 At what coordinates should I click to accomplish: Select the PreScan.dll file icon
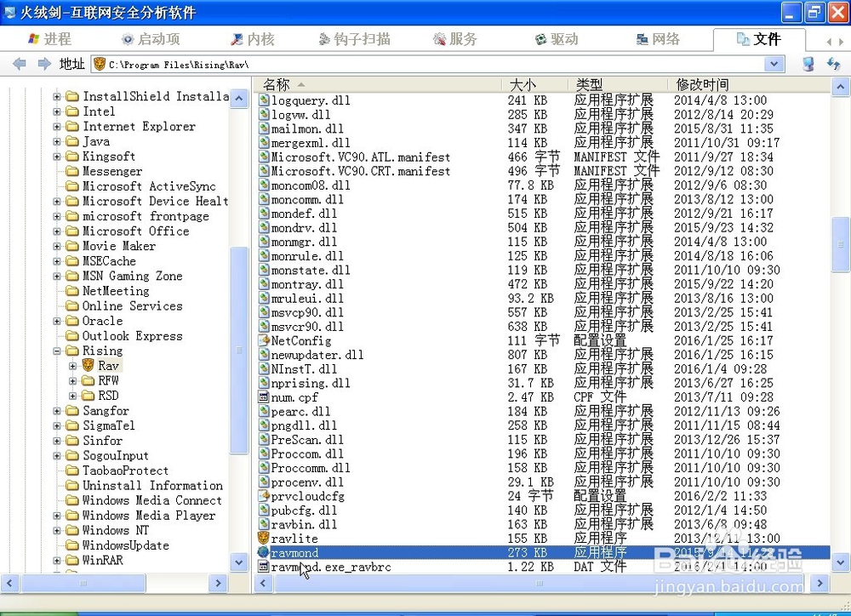click(x=264, y=439)
